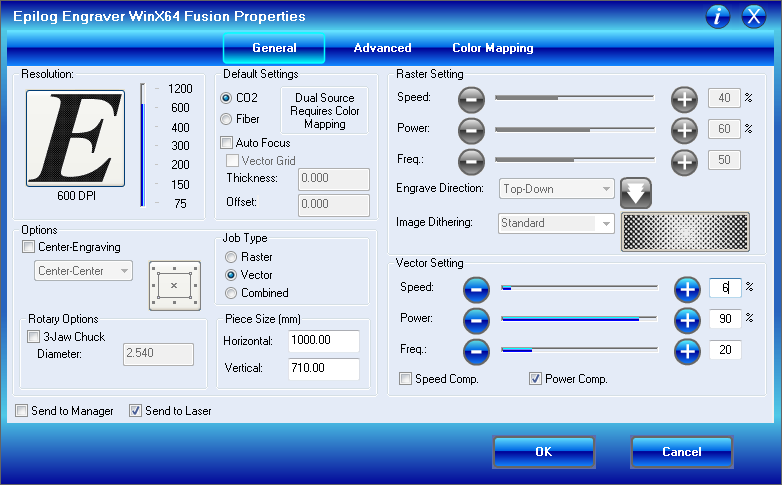Select CO2 laser source
Image resolution: width=782 pixels, height=485 pixels.
[226, 98]
